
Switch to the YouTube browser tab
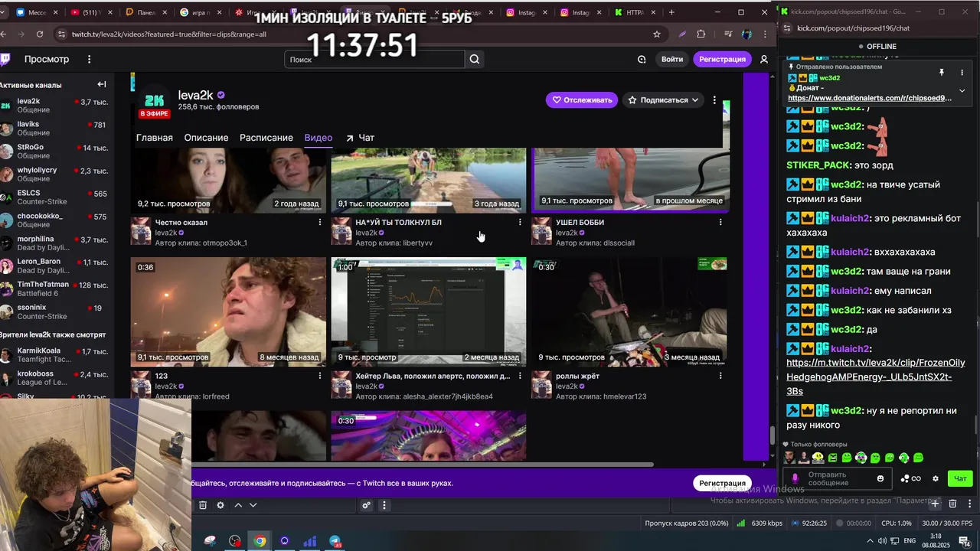(x=90, y=12)
